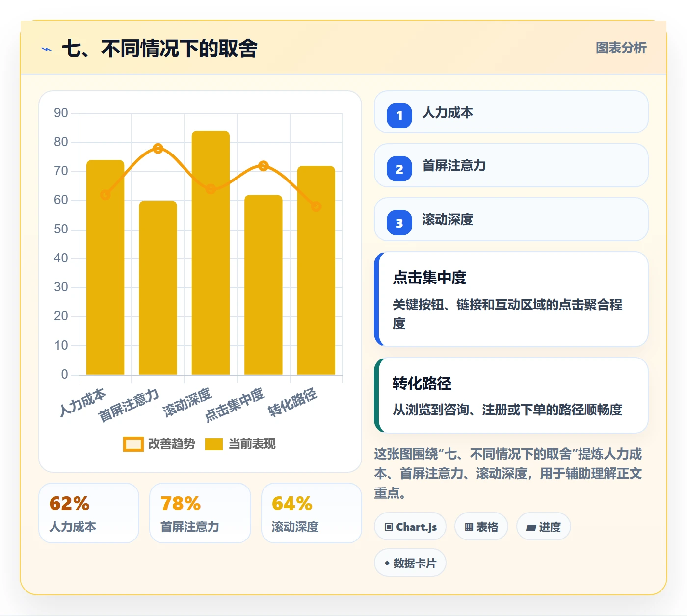Image resolution: width=687 pixels, height=616 pixels.
Task: Click the summary paragraph starting with 这张图围绕
Action: (508, 473)
